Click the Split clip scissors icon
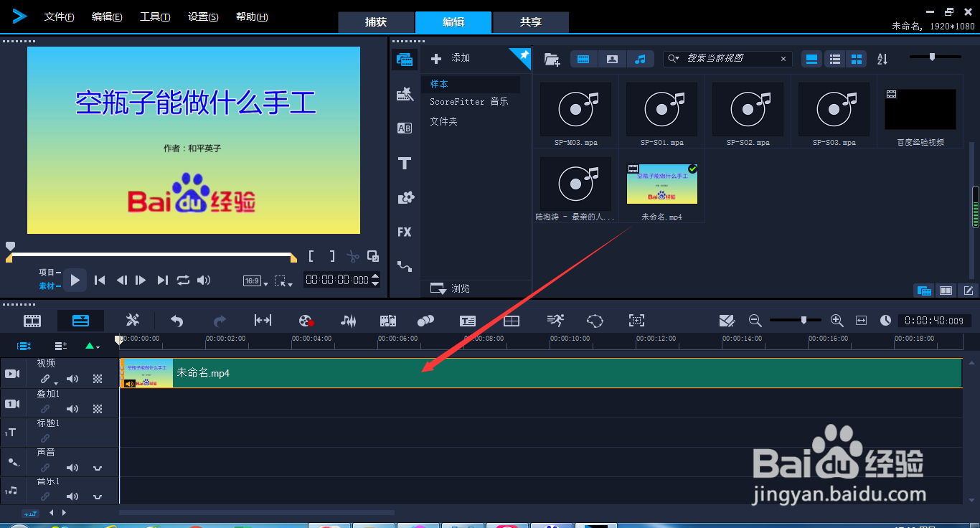Screen dimensions: 980x528 (x=352, y=256)
